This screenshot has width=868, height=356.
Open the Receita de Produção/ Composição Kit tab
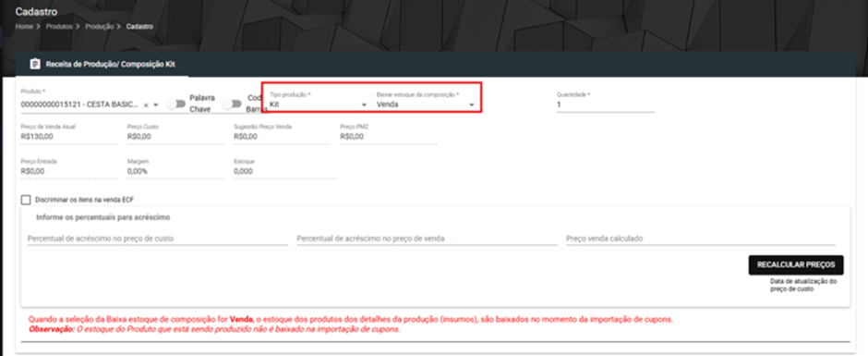(x=102, y=65)
